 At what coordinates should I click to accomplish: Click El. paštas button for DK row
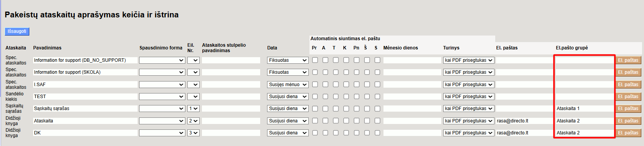coord(628,133)
